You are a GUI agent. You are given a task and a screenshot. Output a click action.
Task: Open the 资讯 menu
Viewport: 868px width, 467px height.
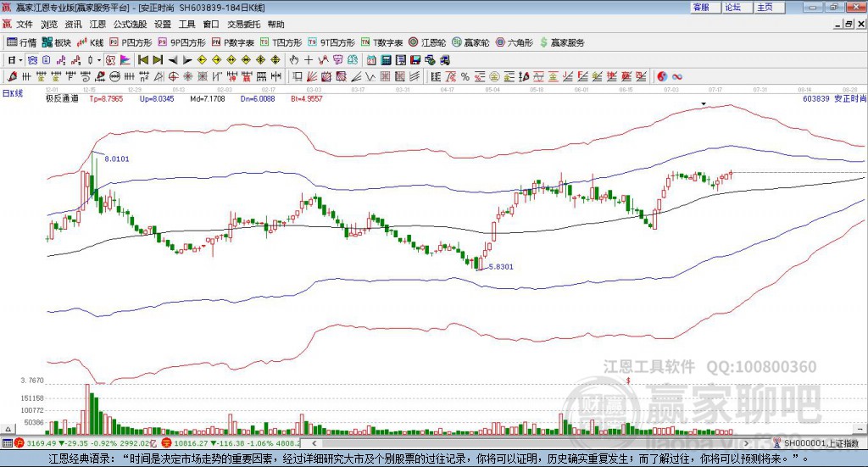tap(73, 25)
